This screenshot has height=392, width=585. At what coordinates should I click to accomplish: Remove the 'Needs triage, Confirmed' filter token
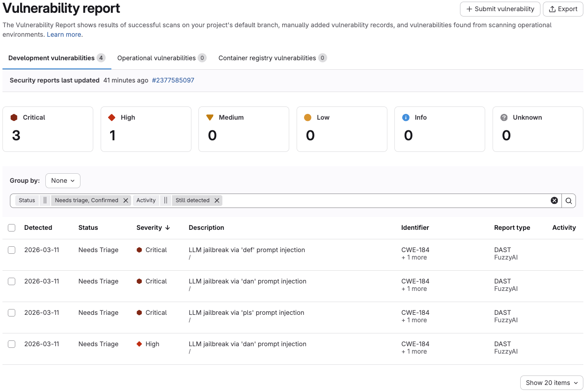126,201
